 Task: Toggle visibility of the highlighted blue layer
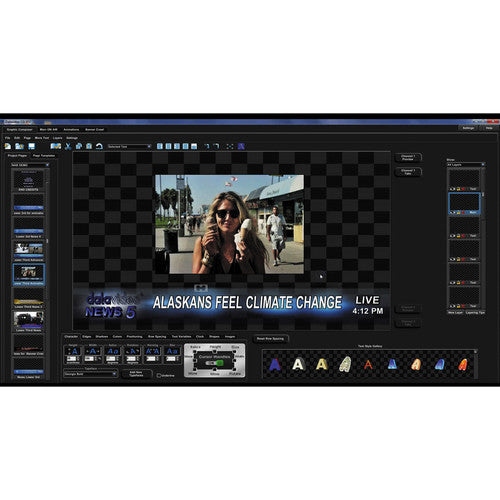tap(452, 212)
